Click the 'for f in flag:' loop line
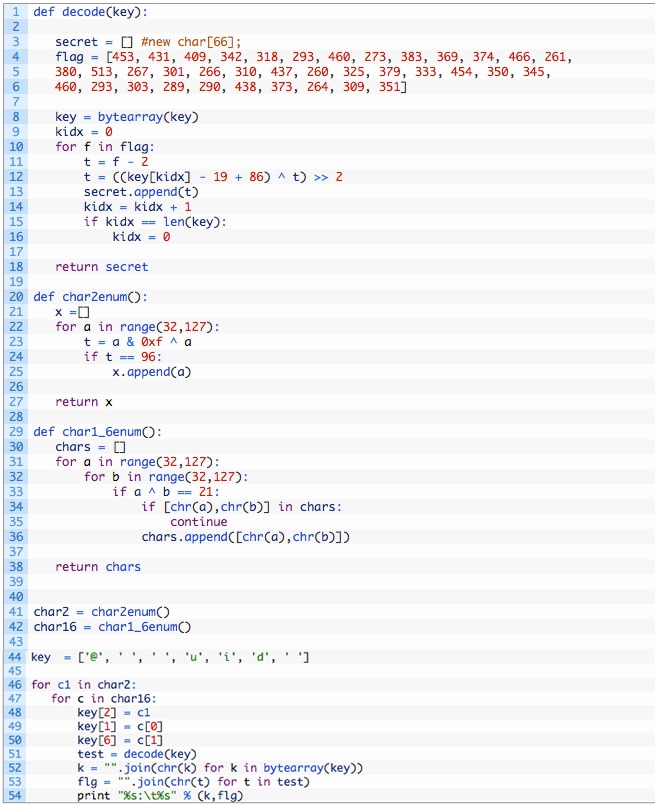Viewport: 655px width, 805px height. coord(105,147)
